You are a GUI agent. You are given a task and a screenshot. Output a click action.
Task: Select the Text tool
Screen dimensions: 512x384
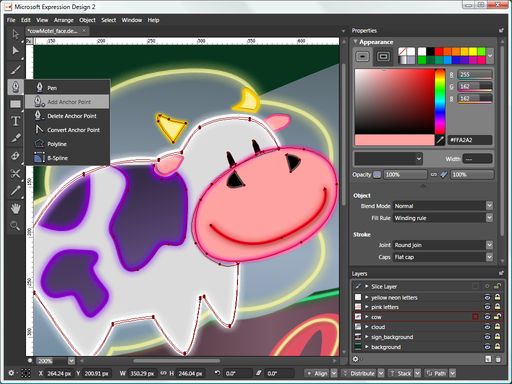click(15, 121)
